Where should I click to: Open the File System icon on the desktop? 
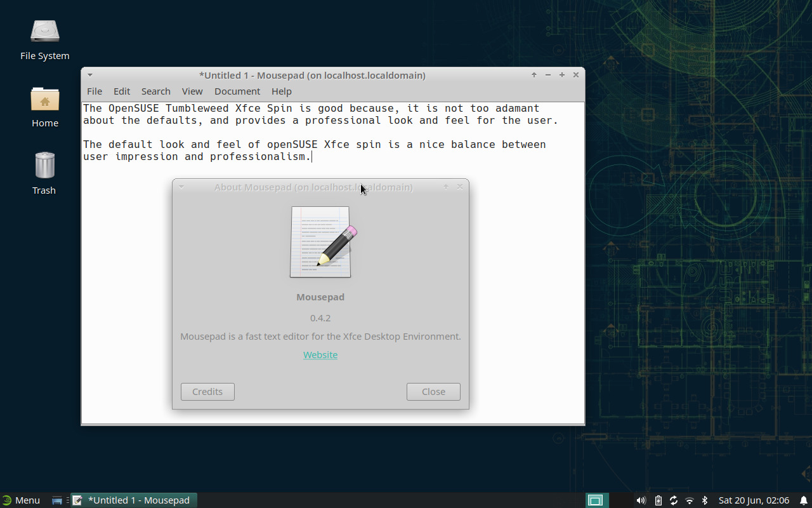(x=44, y=30)
